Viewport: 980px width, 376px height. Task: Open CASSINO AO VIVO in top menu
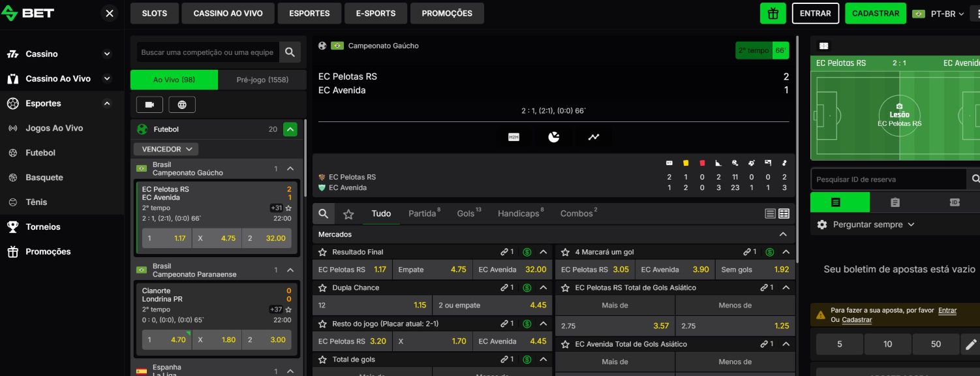228,13
